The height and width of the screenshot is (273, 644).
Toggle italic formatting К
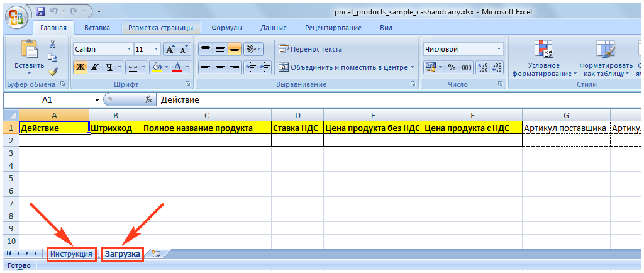click(95, 67)
